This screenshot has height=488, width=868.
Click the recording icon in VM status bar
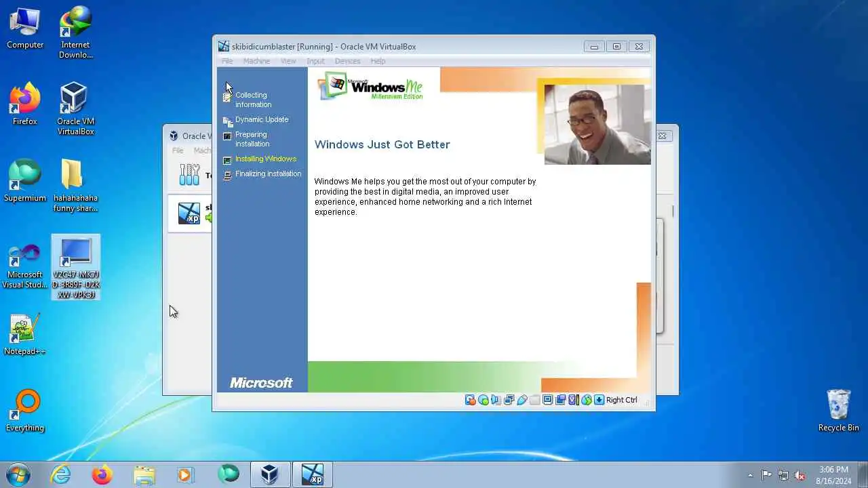tap(561, 400)
